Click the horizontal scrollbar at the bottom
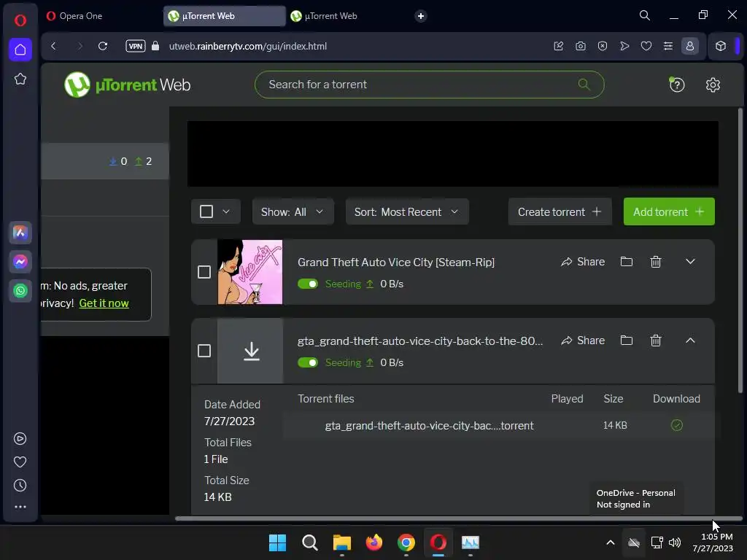The image size is (747, 560). coord(459,518)
